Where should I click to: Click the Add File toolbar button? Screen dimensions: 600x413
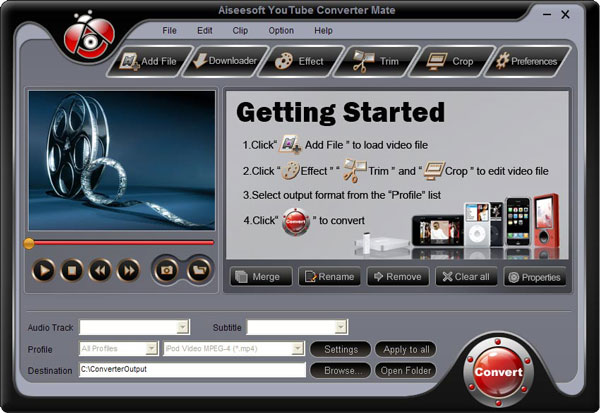[x=148, y=62]
